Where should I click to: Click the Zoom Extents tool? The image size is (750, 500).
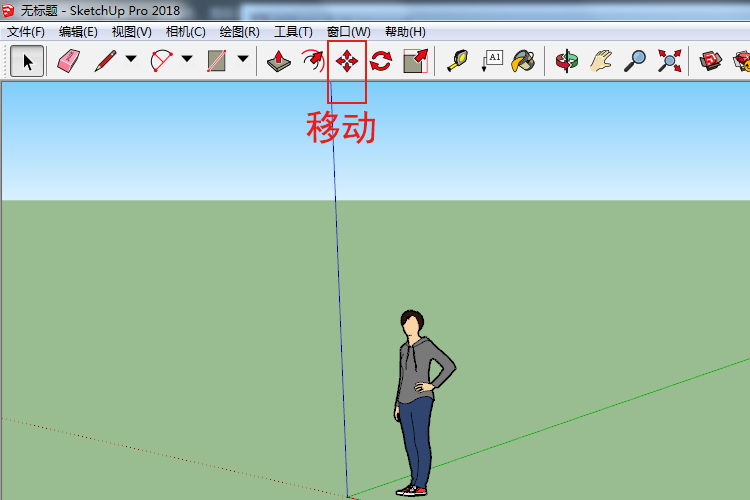tap(668, 61)
